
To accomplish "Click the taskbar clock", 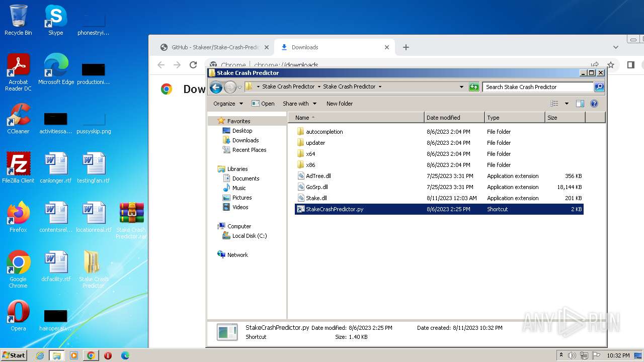I will point(618,355).
